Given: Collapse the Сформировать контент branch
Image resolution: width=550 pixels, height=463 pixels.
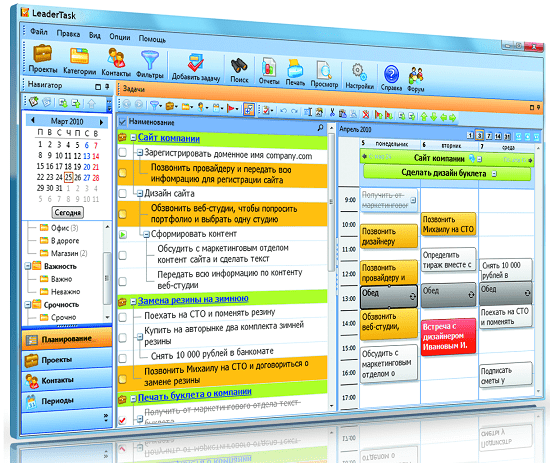Looking at the screenshot, I should click(147, 234).
